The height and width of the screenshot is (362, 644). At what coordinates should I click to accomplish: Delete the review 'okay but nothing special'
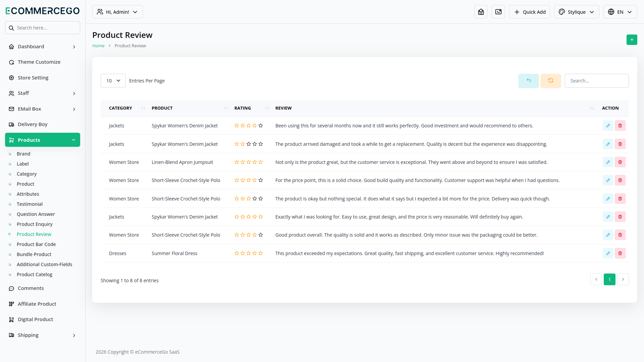620,199
